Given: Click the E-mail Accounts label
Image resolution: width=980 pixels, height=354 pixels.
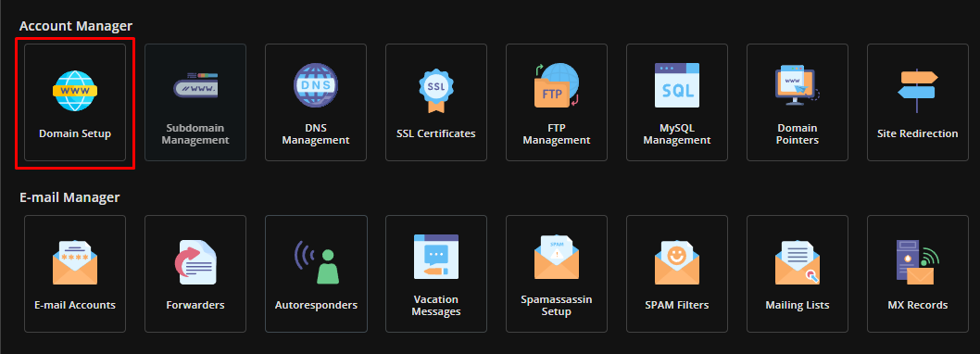Looking at the screenshot, I should [75, 305].
